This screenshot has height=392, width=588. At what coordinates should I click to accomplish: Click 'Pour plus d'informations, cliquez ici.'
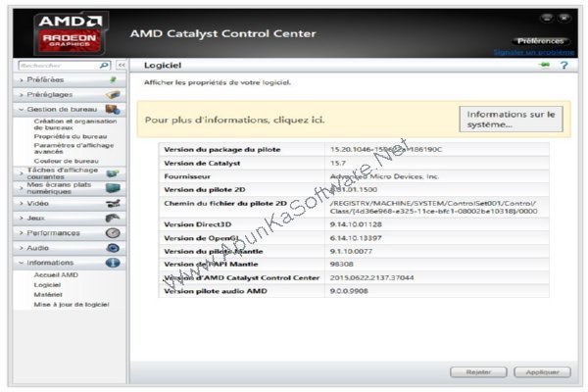coord(235,120)
